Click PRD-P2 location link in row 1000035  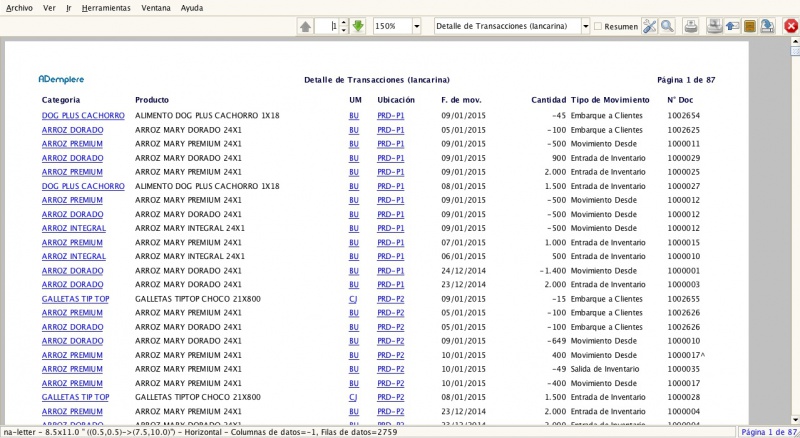pyautogui.click(x=391, y=369)
